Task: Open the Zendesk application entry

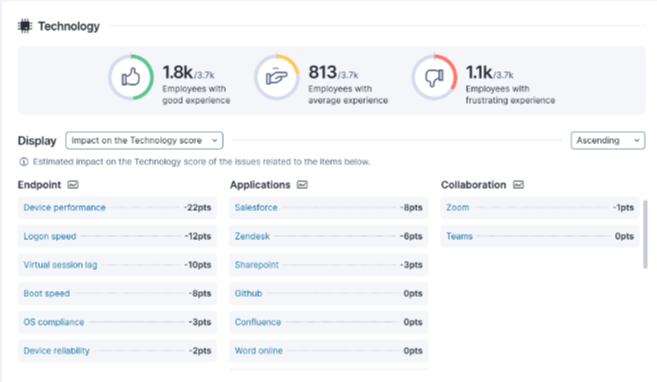Action: [x=328, y=236]
